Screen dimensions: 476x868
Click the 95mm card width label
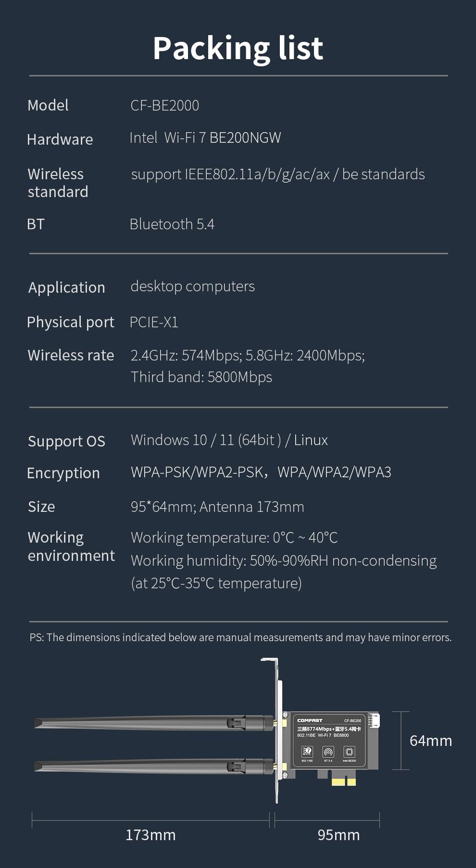(338, 835)
